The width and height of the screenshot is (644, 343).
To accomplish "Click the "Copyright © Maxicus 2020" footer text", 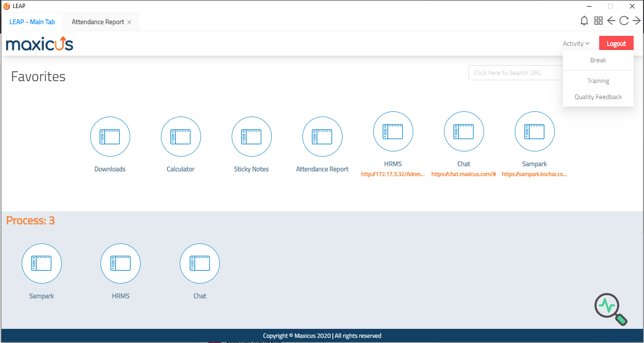I will tap(297, 336).
